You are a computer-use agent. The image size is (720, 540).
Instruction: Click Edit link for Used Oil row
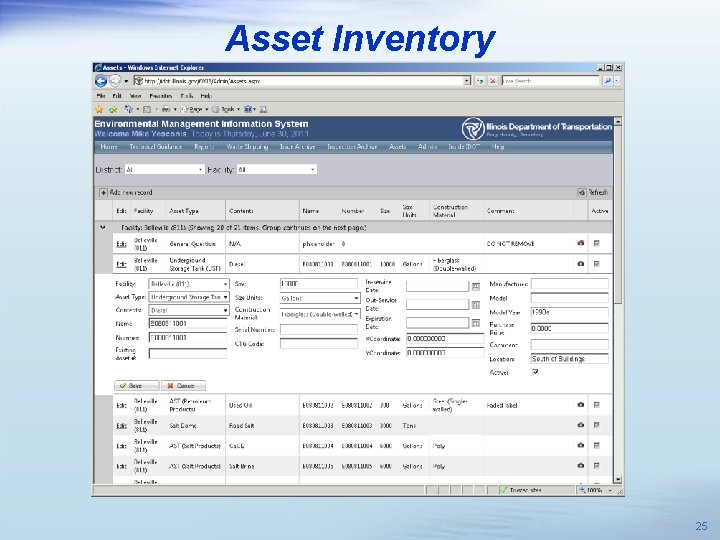pos(121,405)
